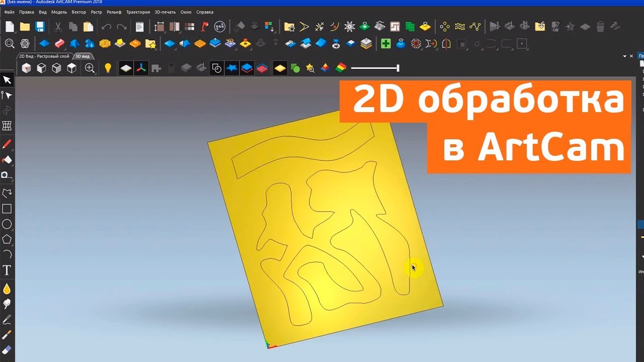This screenshot has height=362, width=644.
Task: Paste from the clipboard icon
Action: [x=88, y=27]
